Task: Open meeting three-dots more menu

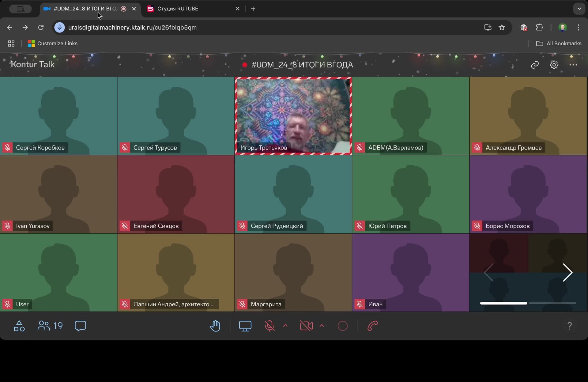Action: pos(573,65)
